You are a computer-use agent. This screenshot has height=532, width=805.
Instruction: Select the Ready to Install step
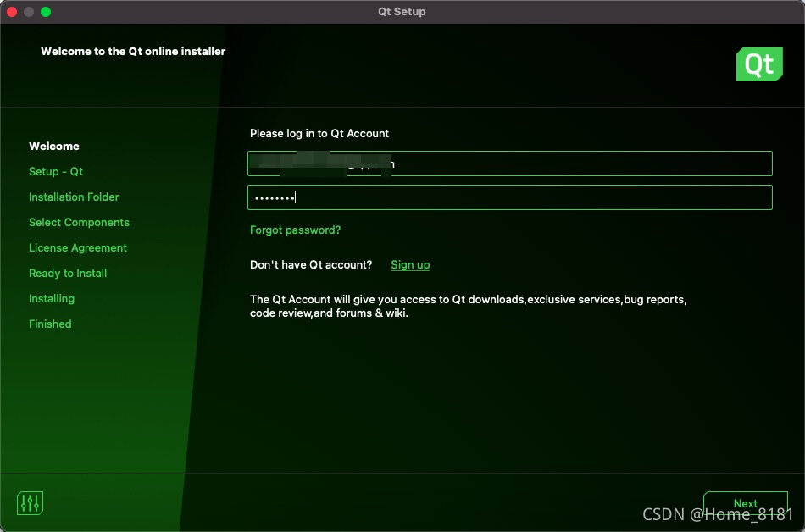pyautogui.click(x=68, y=273)
